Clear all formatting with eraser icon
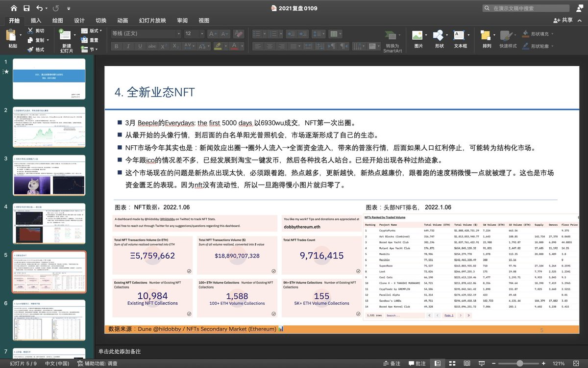 pos(238,34)
